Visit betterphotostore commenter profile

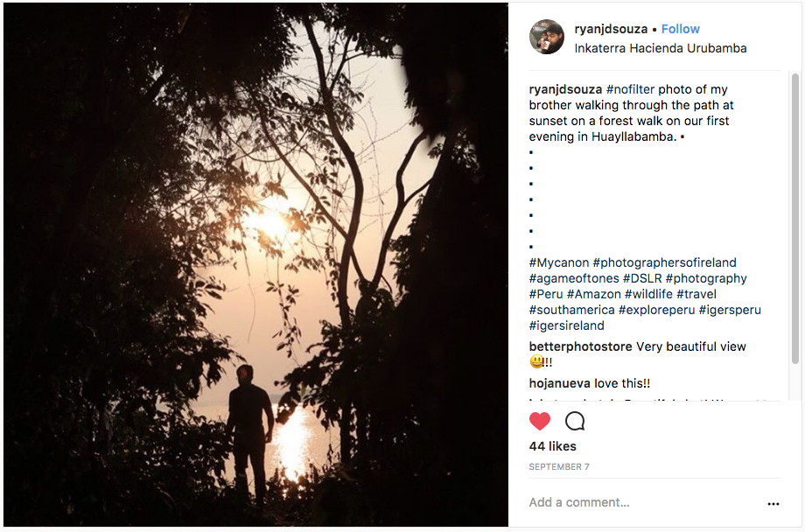[580, 346]
